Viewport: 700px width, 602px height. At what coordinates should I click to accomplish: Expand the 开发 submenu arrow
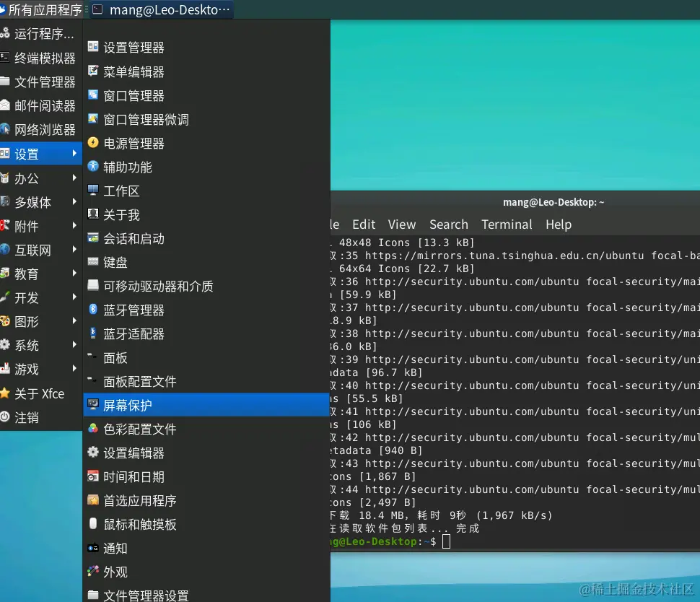pyautogui.click(x=74, y=297)
